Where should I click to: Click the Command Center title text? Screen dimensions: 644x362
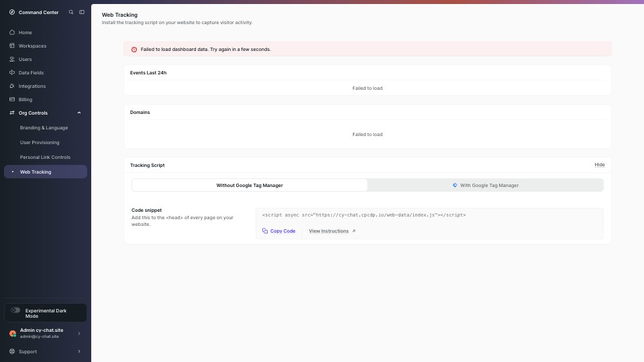[39, 12]
